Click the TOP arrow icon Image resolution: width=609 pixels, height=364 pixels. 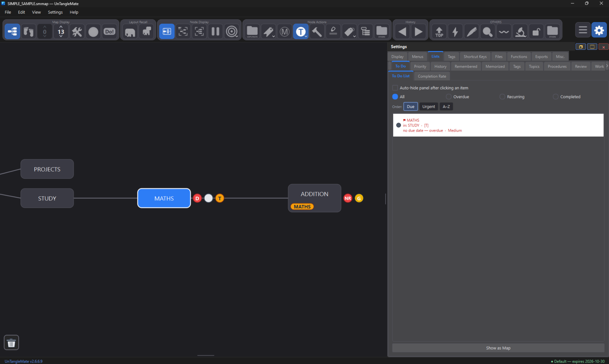[x=439, y=32]
